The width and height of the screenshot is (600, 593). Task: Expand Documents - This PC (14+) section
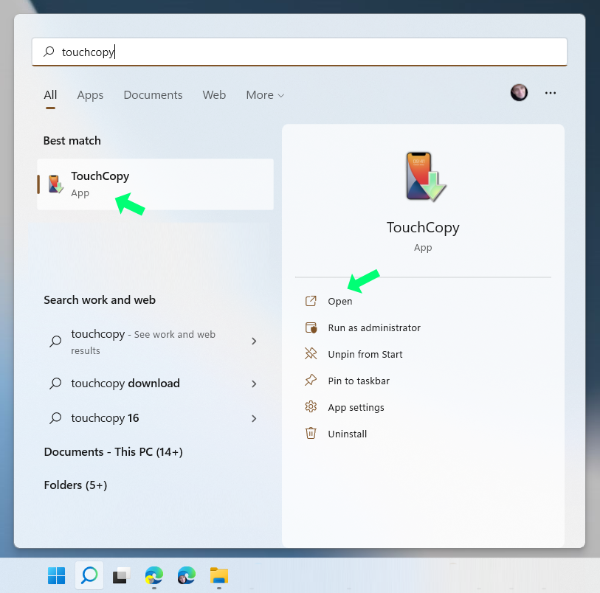113,452
